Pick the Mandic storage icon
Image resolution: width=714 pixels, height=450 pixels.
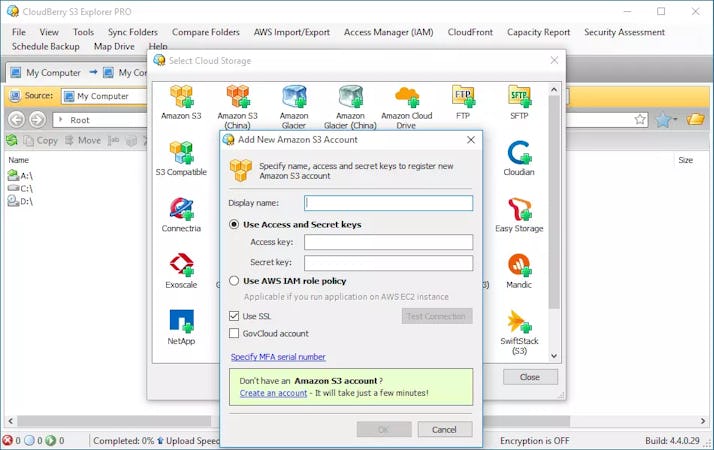[x=520, y=265]
